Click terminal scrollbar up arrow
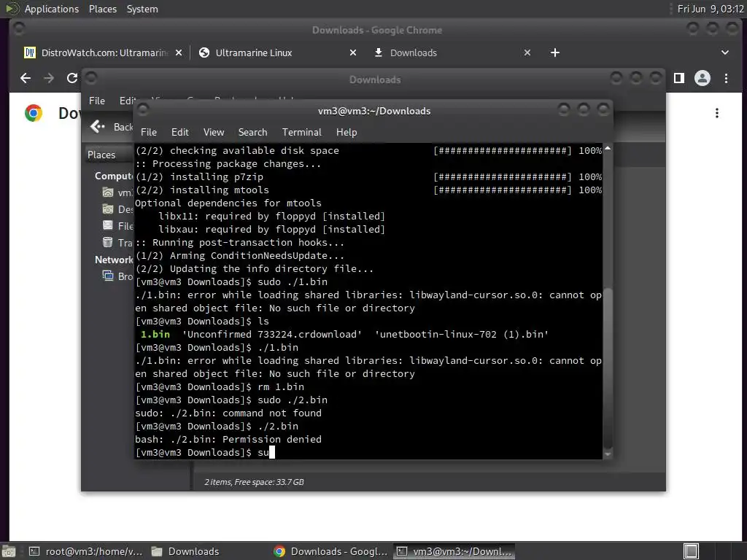 [608, 149]
